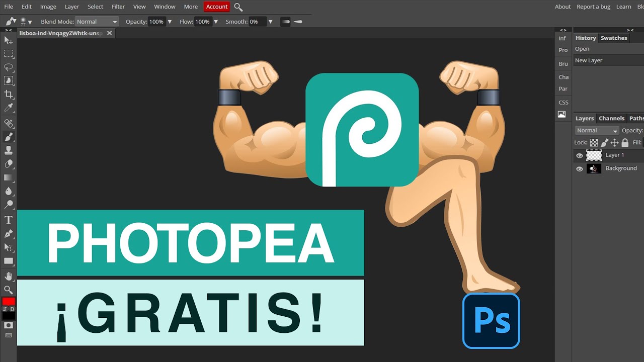Toggle Quick Mask mode icon

(x=8, y=326)
